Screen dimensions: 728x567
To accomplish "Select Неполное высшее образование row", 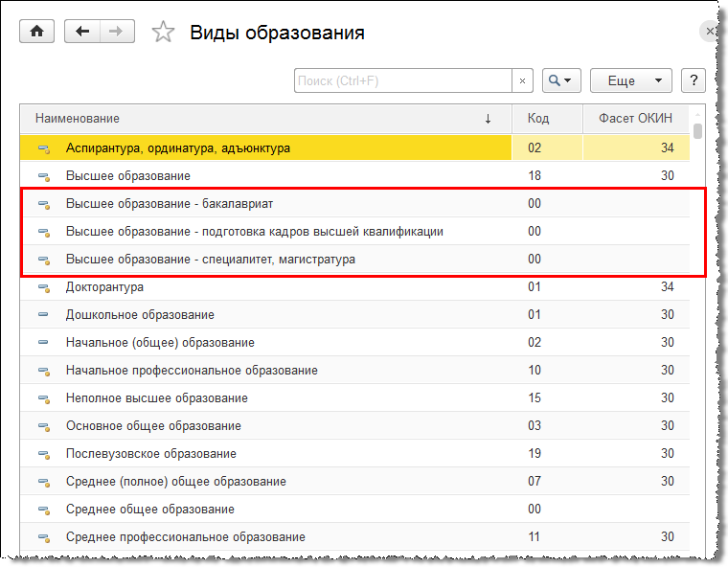I will pyautogui.click(x=355, y=398).
